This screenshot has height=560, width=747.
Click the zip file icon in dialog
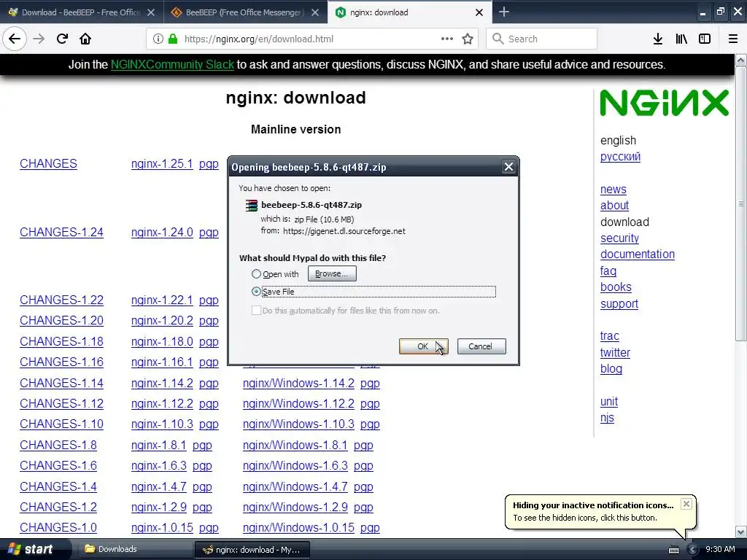[251, 205]
